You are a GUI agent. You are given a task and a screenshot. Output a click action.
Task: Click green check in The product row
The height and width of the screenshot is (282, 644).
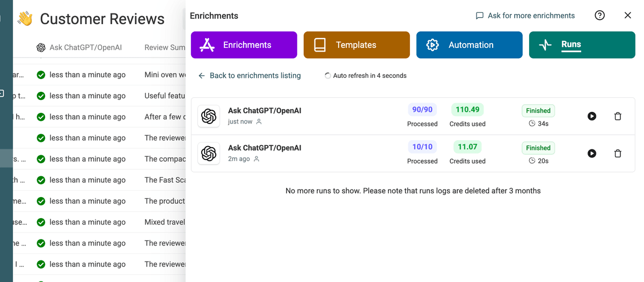point(41,201)
